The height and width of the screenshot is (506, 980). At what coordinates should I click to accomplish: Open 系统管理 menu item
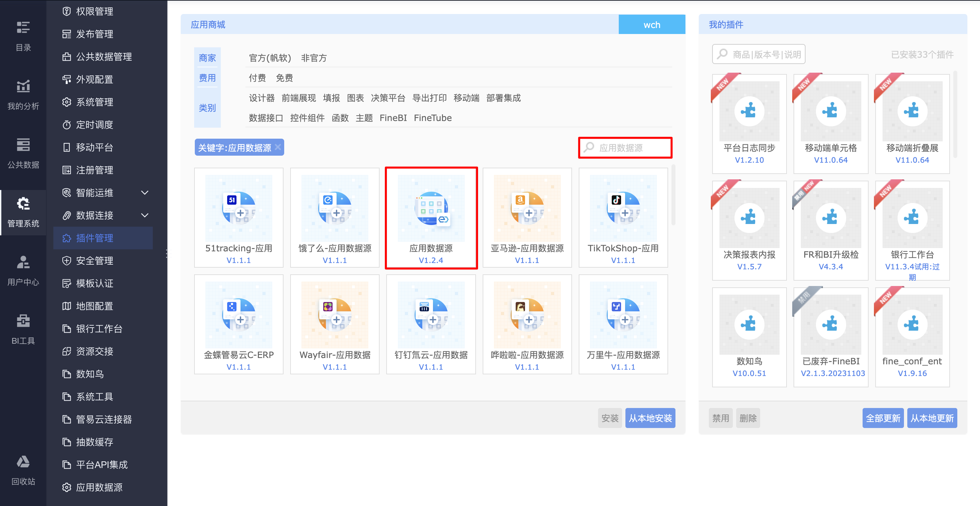click(94, 102)
